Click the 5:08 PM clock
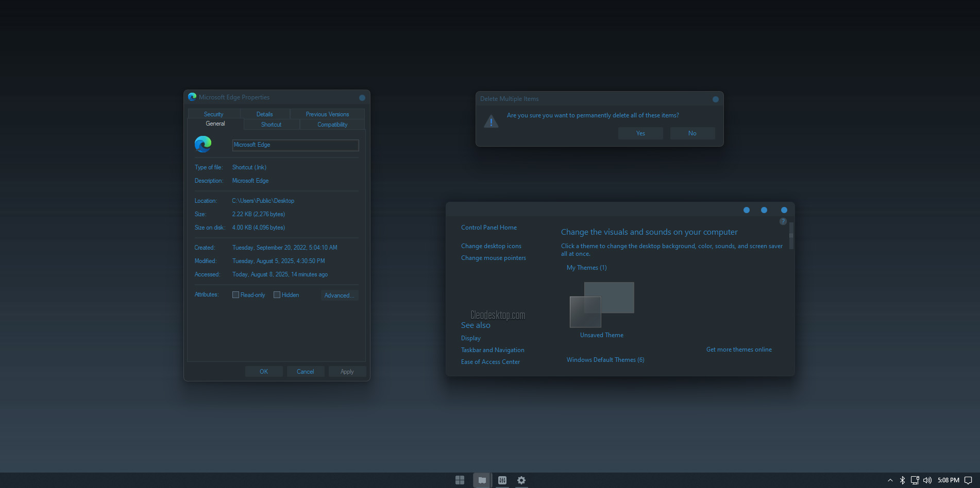Image resolution: width=980 pixels, height=488 pixels. (x=948, y=480)
